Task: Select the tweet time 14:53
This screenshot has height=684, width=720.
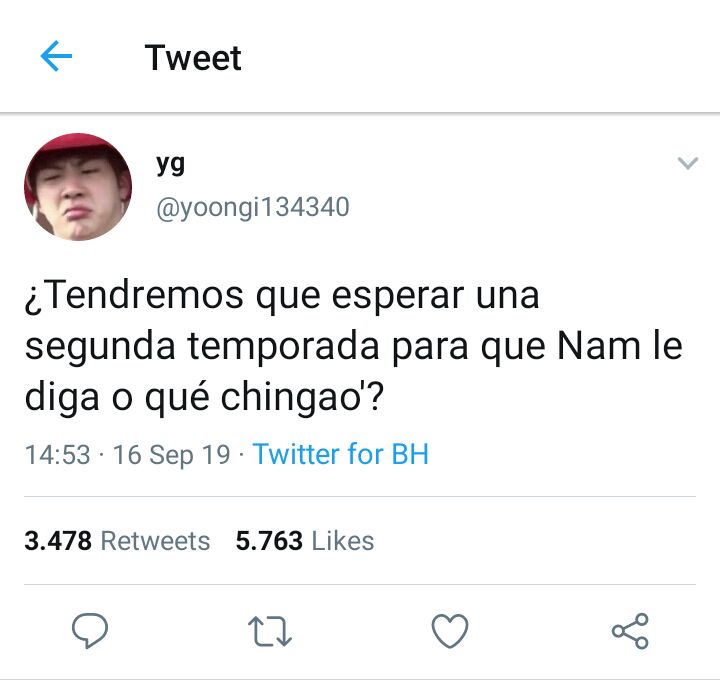Action: click(x=57, y=454)
